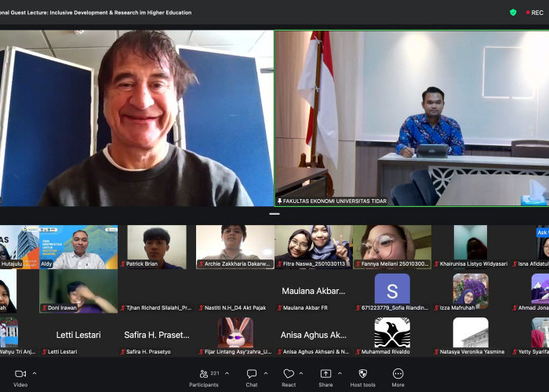The height and width of the screenshot is (392, 549).
Task: Select Fitra Naswa_2501030113 video thumbnail
Action: tap(314, 247)
